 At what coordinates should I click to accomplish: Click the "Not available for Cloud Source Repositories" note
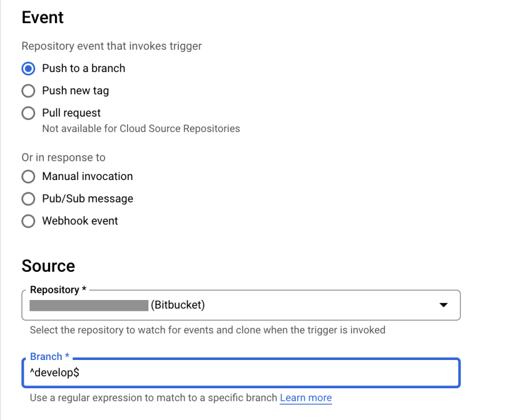[141, 129]
